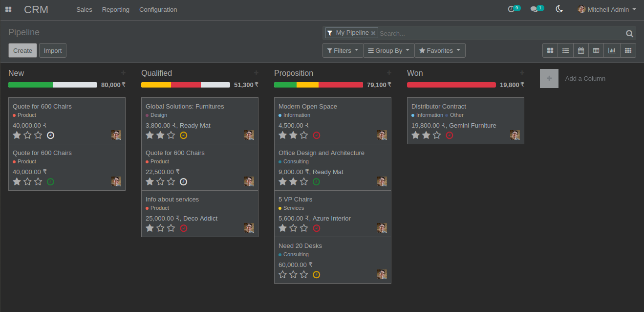Open activity clock on Info about services card
Viewport: 644px width, 312px height.
(184, 228)
